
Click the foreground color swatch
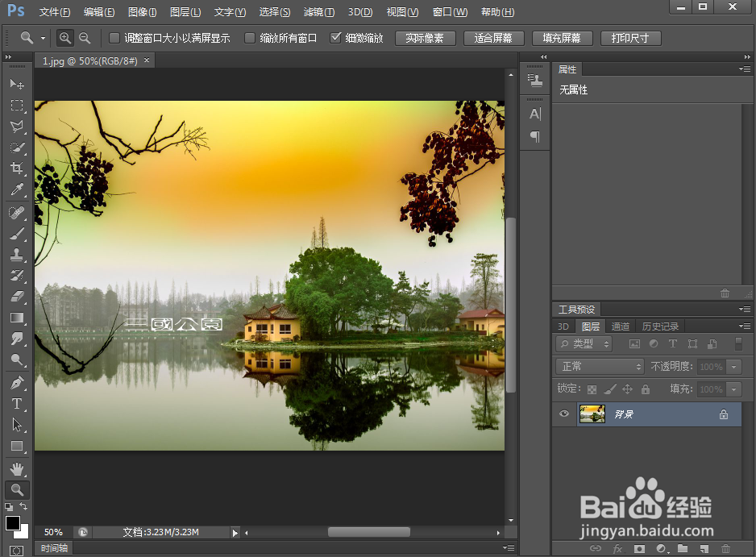click(13, 523)
